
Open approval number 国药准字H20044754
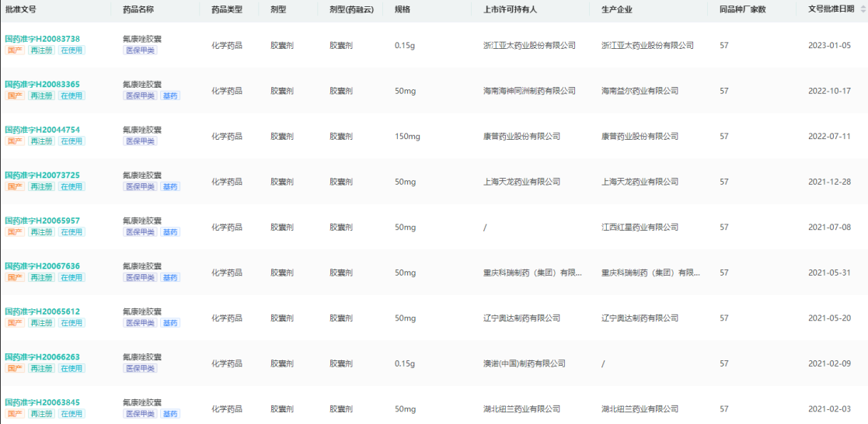[x=43, y=130]
